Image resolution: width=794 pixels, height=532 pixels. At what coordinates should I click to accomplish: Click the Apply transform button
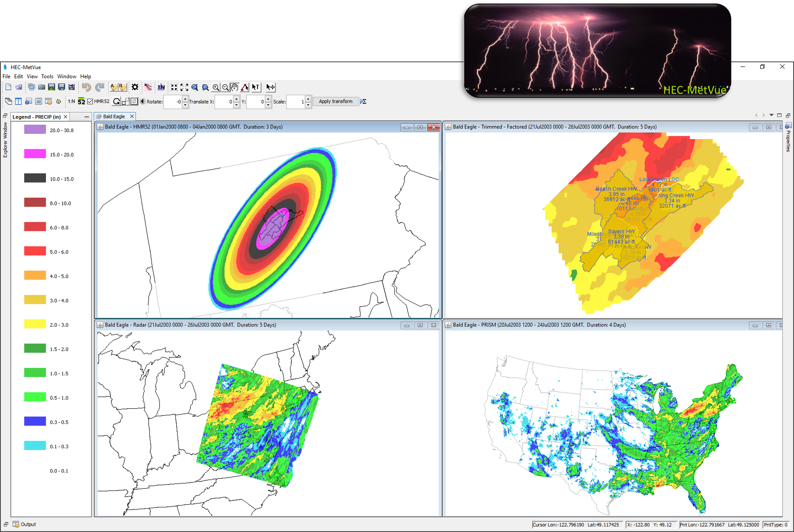[336, 101]
